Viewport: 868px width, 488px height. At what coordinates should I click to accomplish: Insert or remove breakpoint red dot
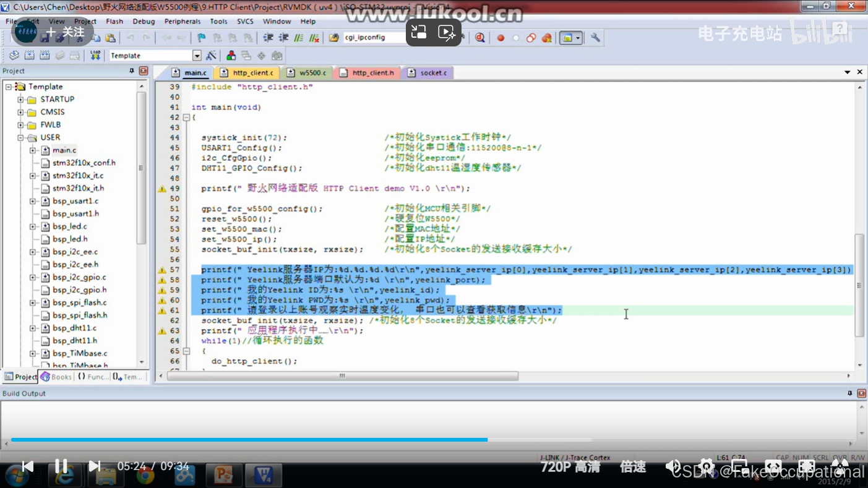(501, 38)
